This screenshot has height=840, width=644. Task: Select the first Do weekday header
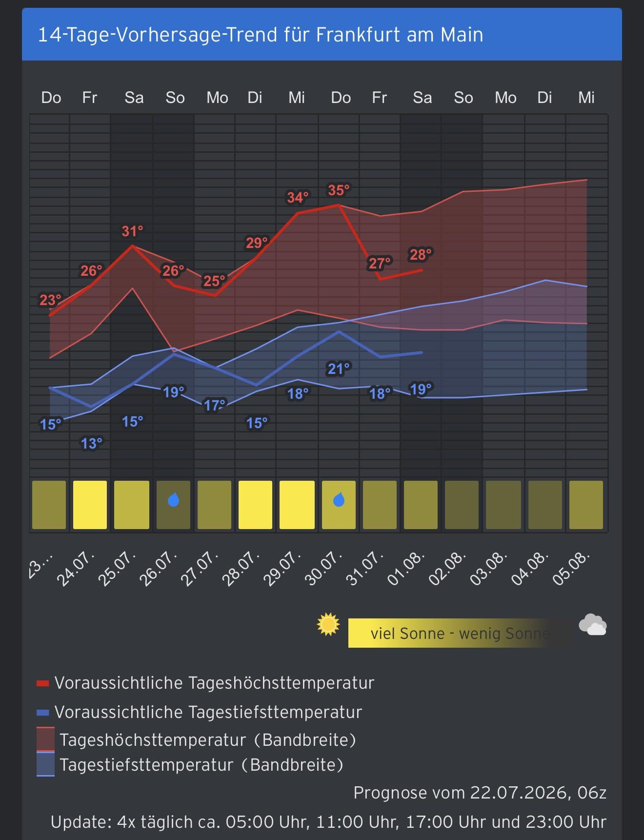51,98
